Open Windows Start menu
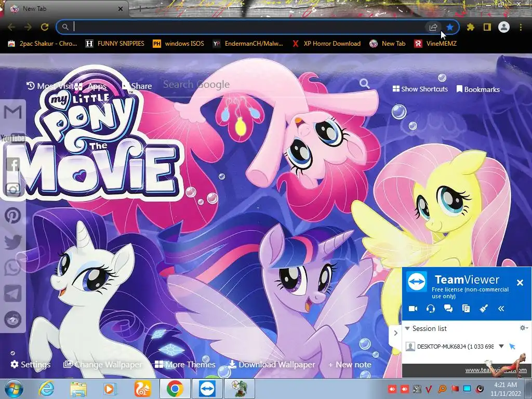532x399 pixels. (x=14, y=389)
